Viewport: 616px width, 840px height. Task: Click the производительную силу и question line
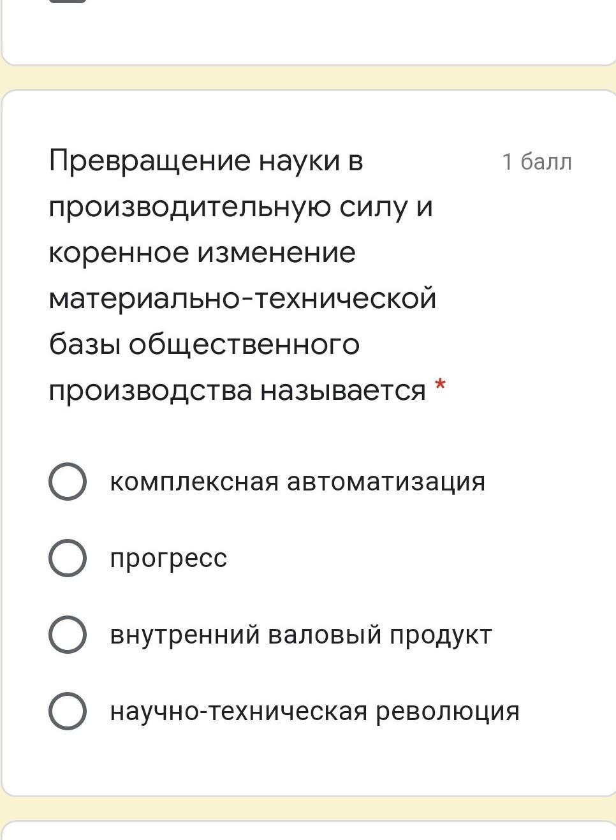click(240, 207)
